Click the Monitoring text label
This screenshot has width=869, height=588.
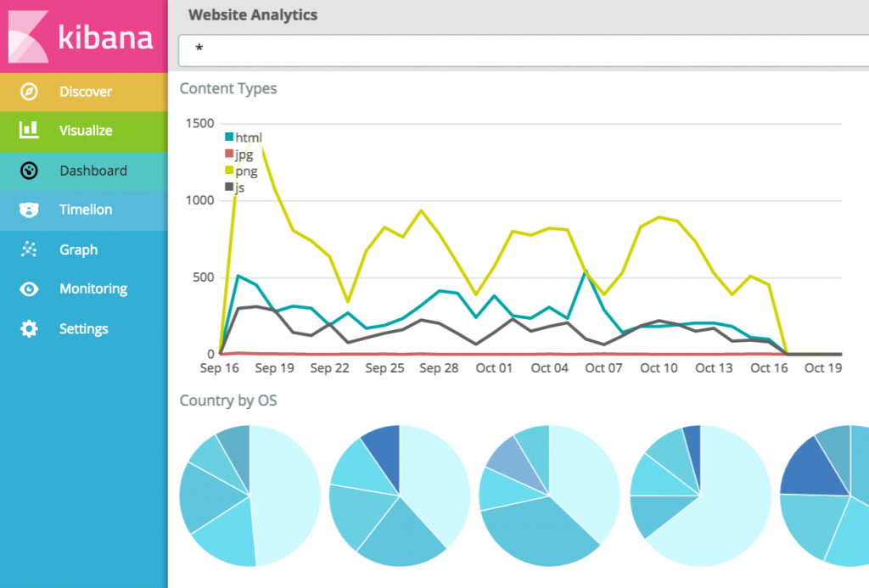[93, 289]
